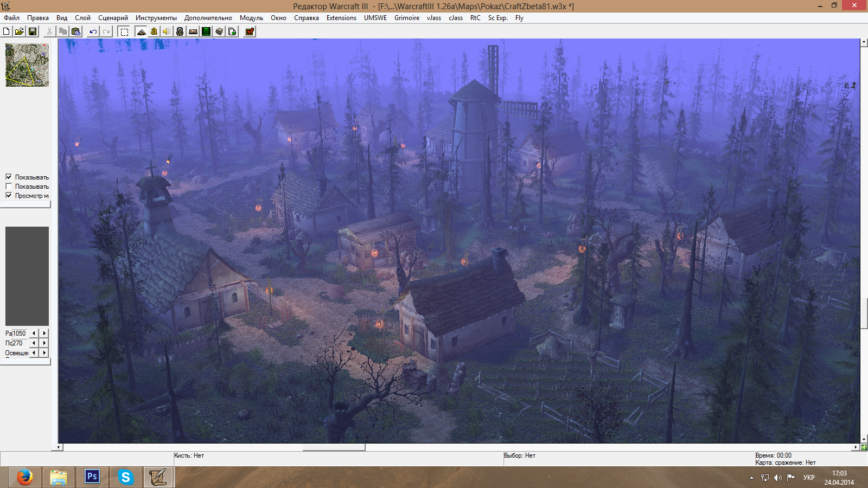Open the Object Manager cube icon
This screenshot has width=868, height=488.
(x=219, y=31)
